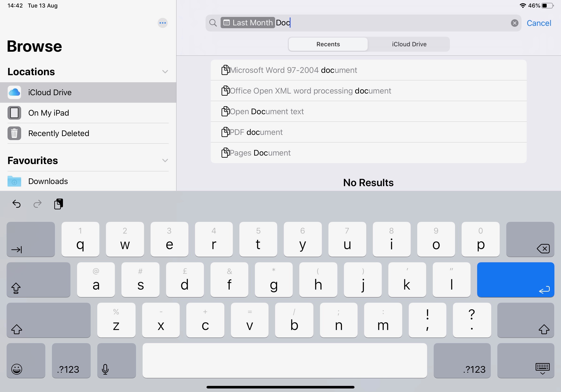This screenshot has width=561, height=392.
Task: Click the iCloud Drive cloud icon
Action: 14,92
